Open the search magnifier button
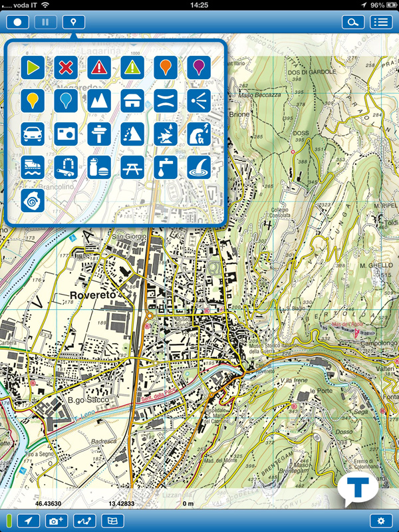 [353, 23]
